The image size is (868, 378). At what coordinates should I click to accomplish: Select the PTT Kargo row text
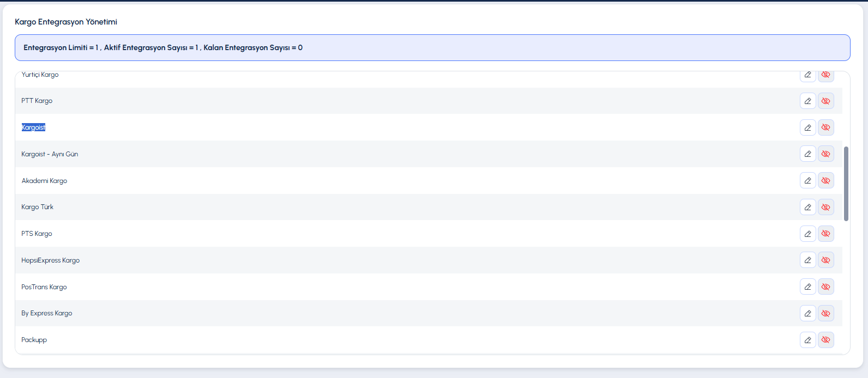[x=37, y=101]
